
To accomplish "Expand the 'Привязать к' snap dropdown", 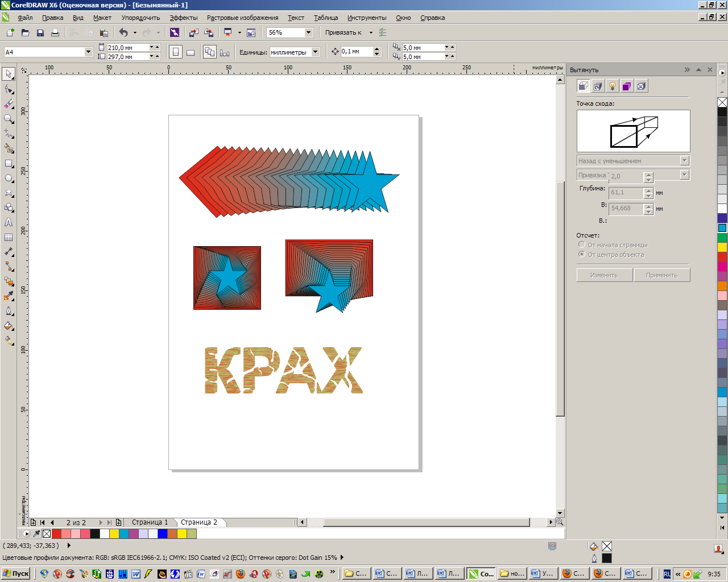I will 371,32.
